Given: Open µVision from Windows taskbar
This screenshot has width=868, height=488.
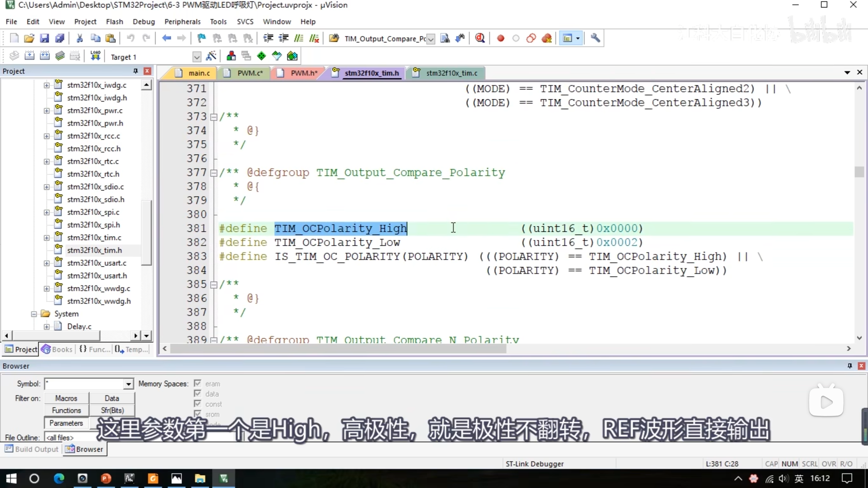Looking at the screenshot, I should tap(224, 479).
